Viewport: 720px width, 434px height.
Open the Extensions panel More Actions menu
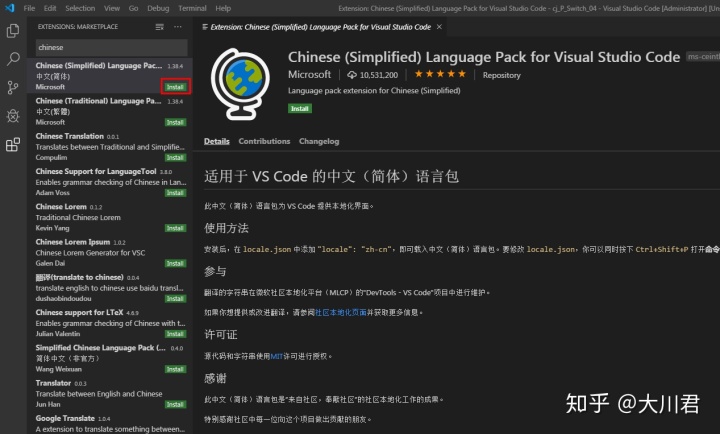pyautogui.click(x=178, y=27)
